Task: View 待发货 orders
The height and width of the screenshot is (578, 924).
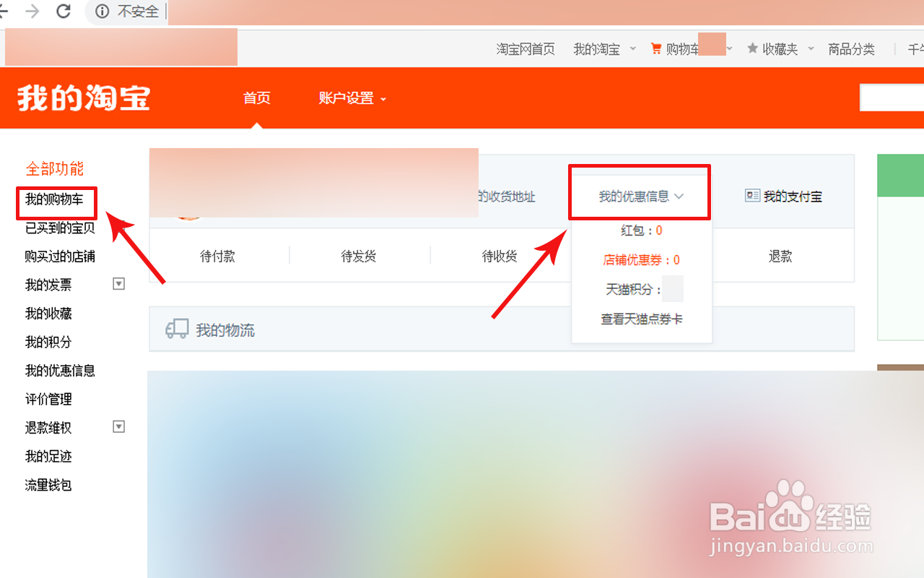Action: pos(359,256)
